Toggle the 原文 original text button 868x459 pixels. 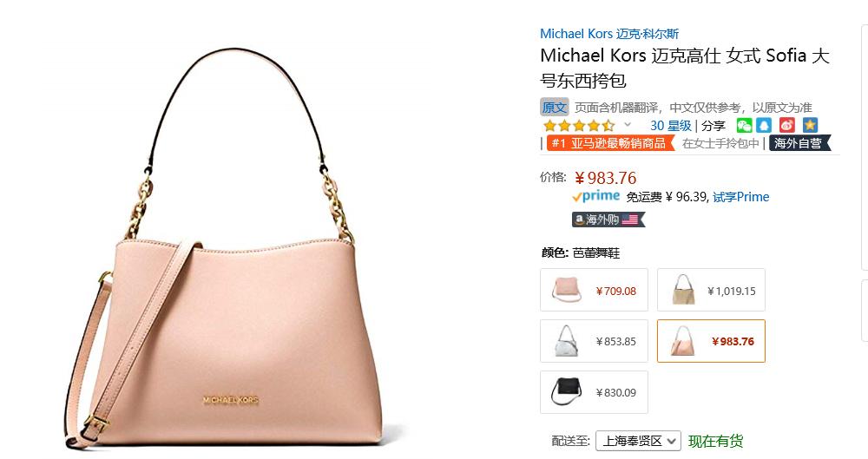point(555,107)
